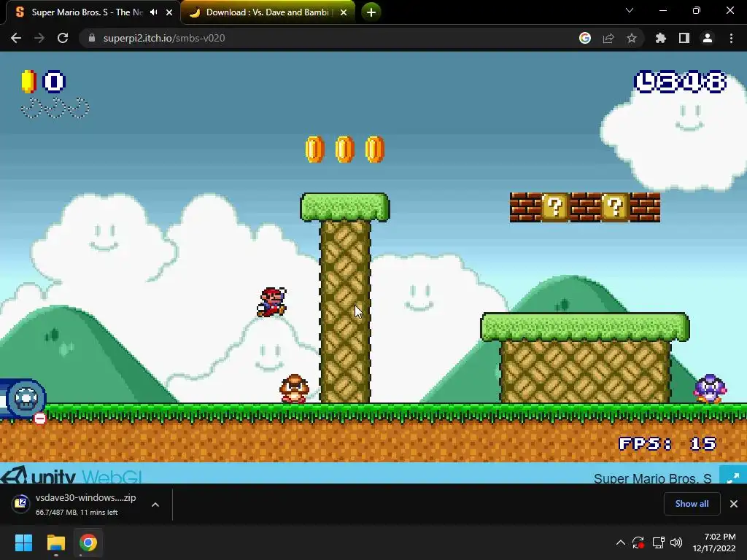Click the FPS: 15 counter text
This screenshot has height=560, width=747.
click(667, 444)
